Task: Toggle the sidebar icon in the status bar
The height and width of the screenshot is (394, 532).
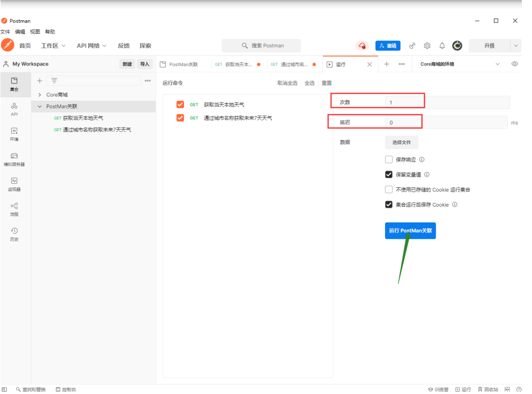Action: (4, 389)
